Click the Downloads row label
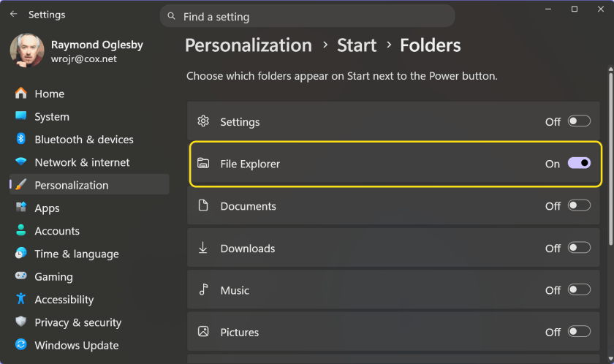The image size is (614, 364). point(248,249)
